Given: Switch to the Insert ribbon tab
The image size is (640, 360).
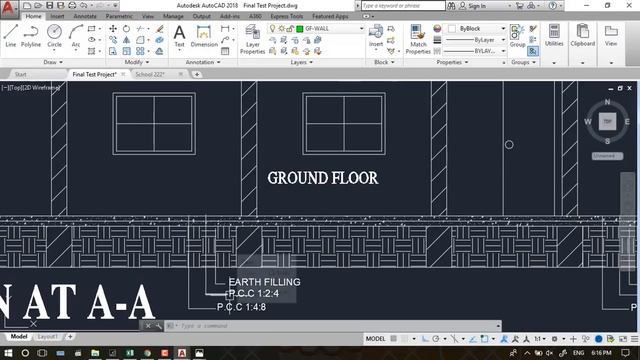Looking at the screenshot, I should tap(57, 16).
